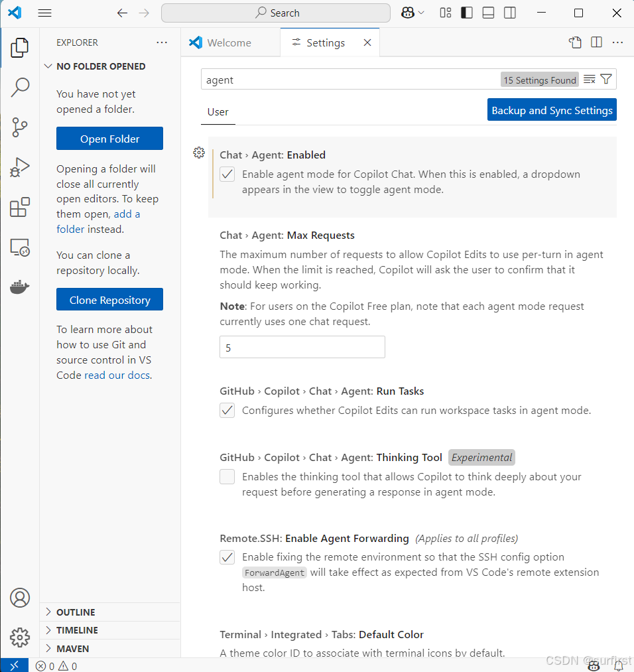Open the 'read our docs' link
Screen dimensions: 634x672
click(x=117, y=375)
